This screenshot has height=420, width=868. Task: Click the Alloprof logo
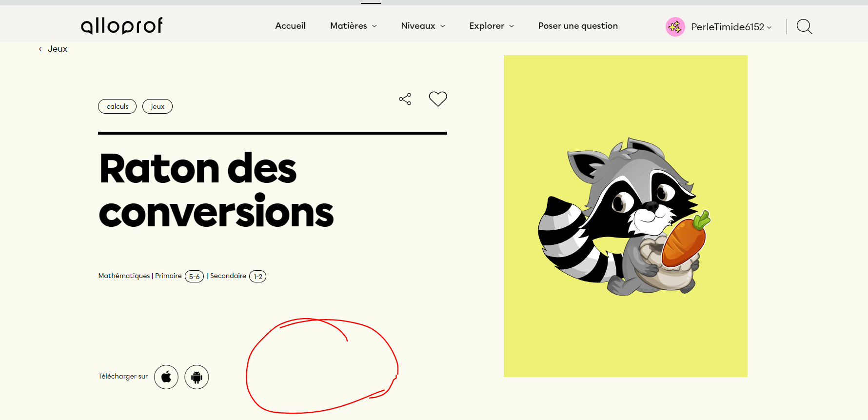click(121, 25)
